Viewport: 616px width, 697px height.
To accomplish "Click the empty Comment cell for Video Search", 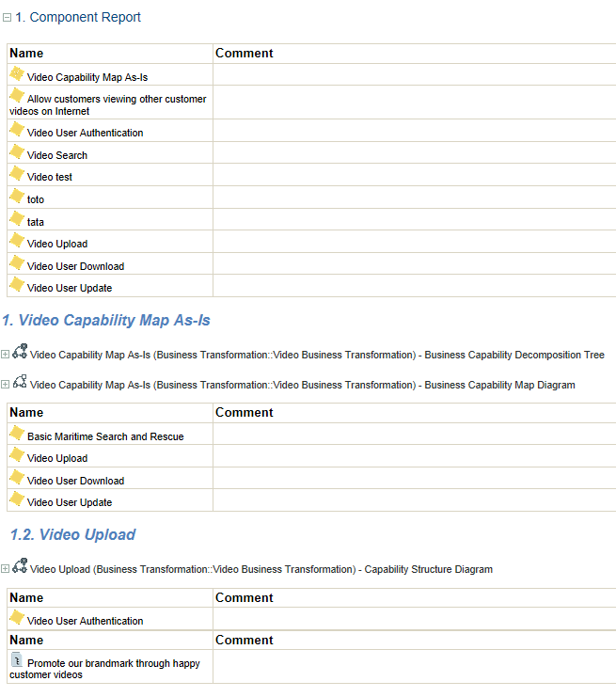I will coord(414,153).
